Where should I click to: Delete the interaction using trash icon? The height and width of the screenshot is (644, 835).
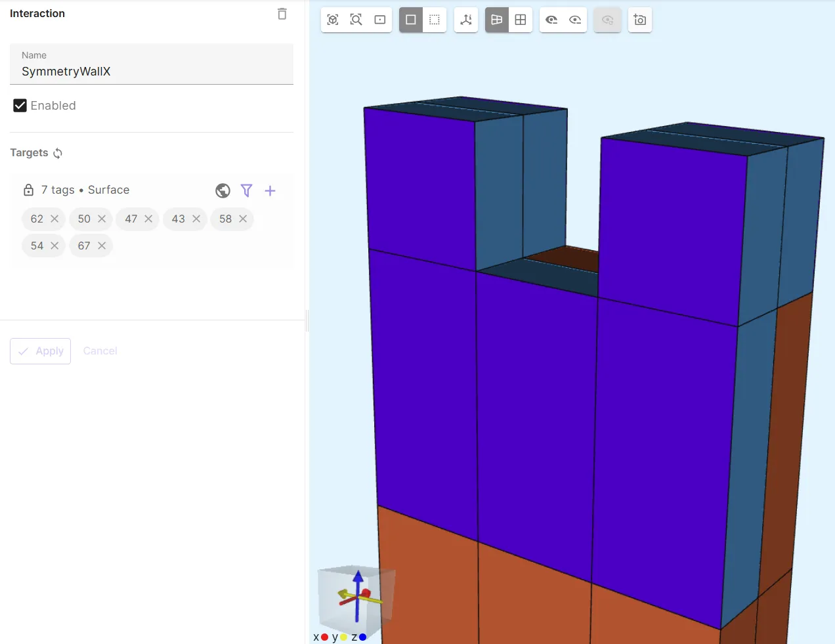282,14
